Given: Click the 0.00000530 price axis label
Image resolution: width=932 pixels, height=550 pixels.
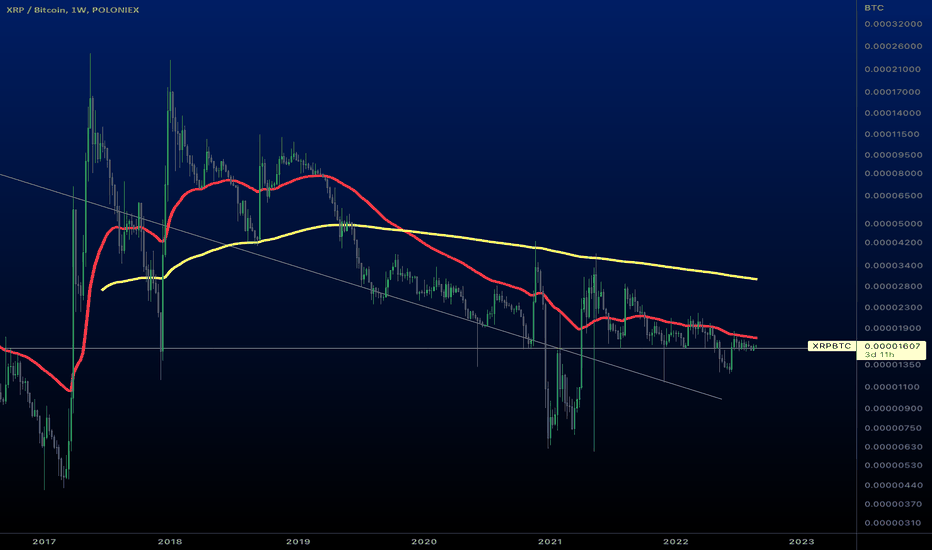Looking at the screenshot, I should pos(893,466).
